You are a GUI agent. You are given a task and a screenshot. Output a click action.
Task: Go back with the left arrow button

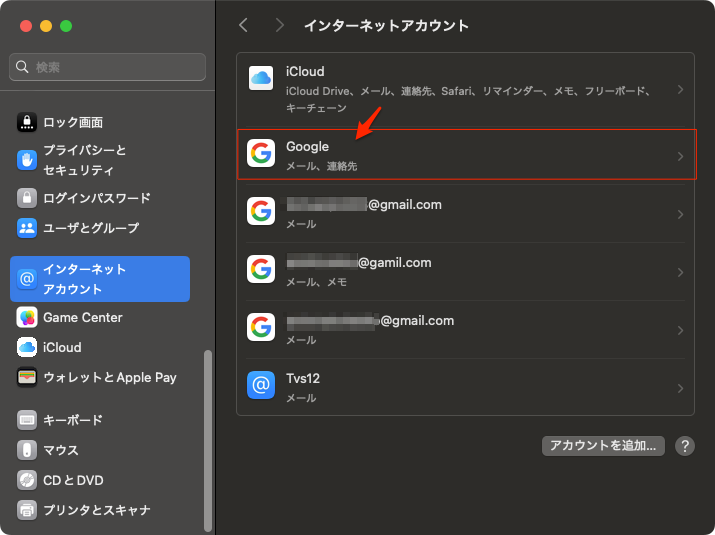[x=243, y=25]
